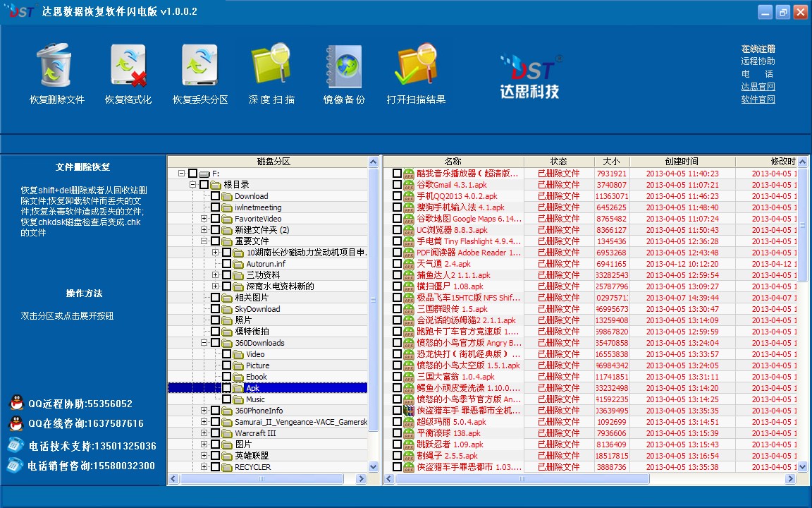This screenshot has width=812, height=508.
Task: Check the box for F: drive
Action: [192, 173]
